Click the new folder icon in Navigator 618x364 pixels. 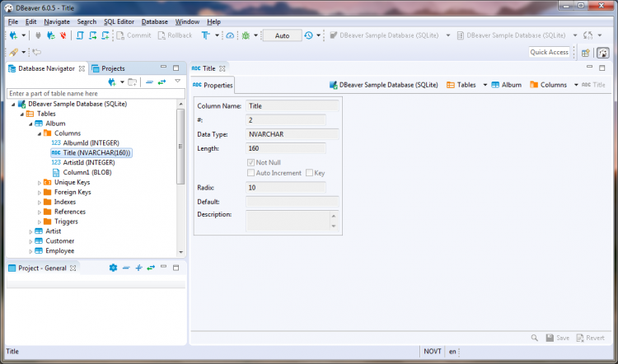(133, 82)
